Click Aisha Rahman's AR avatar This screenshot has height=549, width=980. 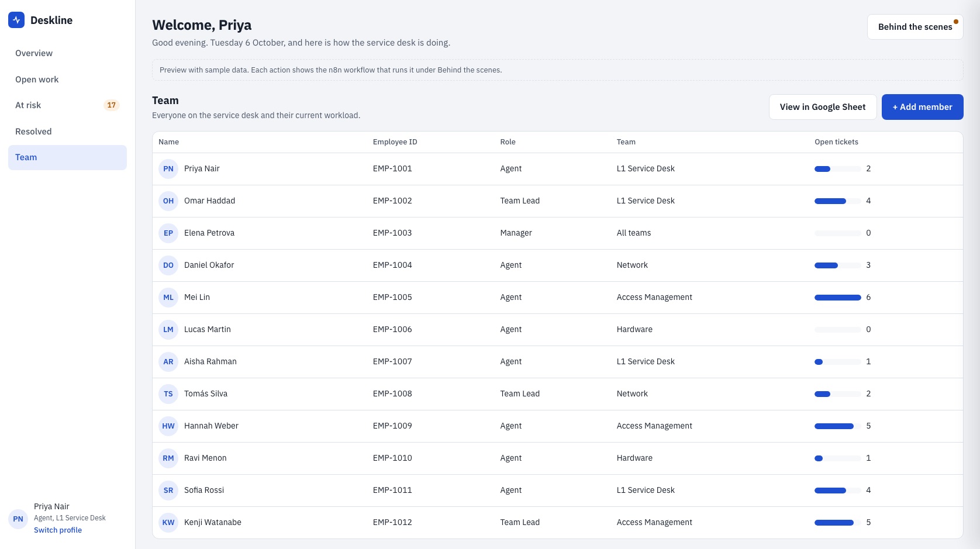click(168, 362)
